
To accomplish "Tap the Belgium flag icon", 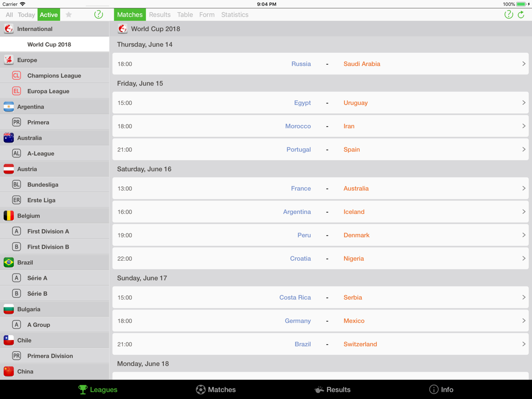I will [9, 215].
